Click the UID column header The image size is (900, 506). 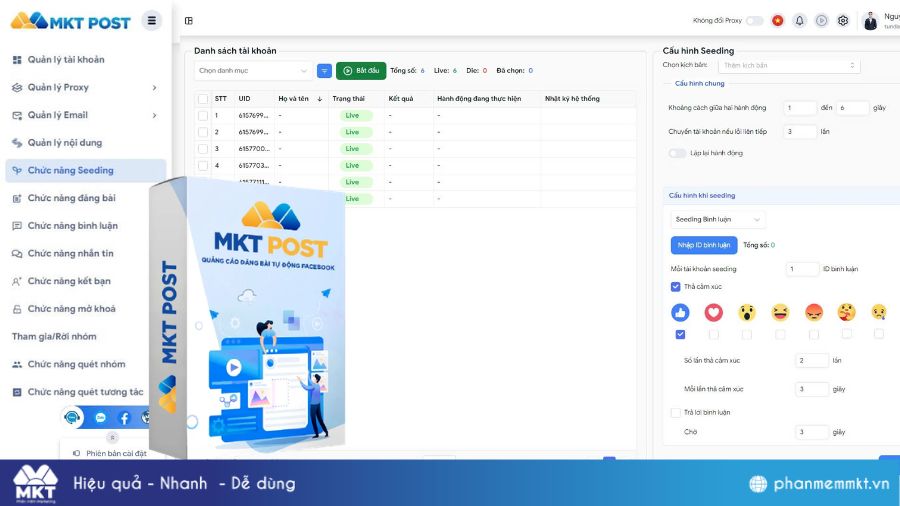[245, 99]
